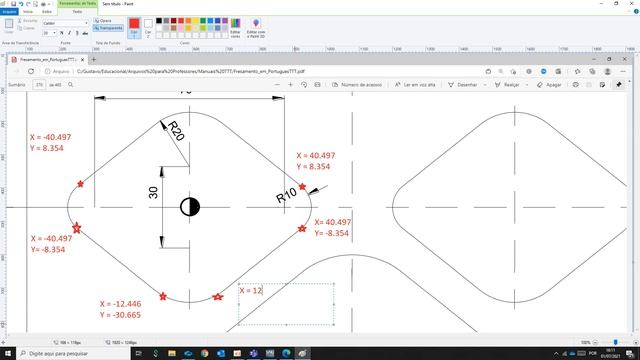Rotate the PDF page
This screenshot has height=360, width=640.
pos(304,85)
